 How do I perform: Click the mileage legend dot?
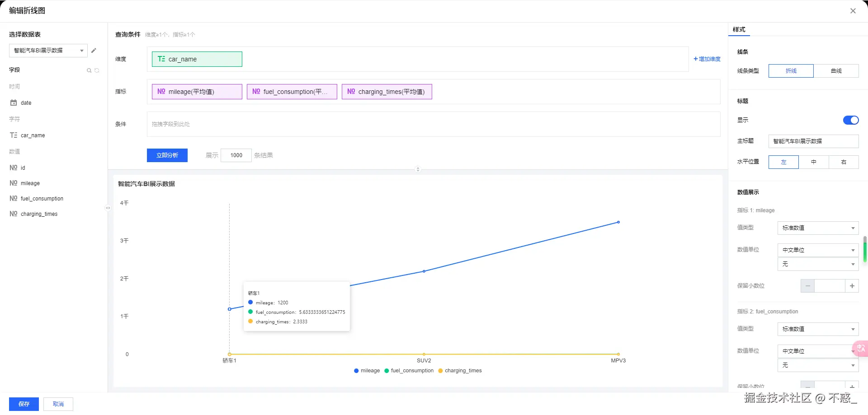pos(356,371)
